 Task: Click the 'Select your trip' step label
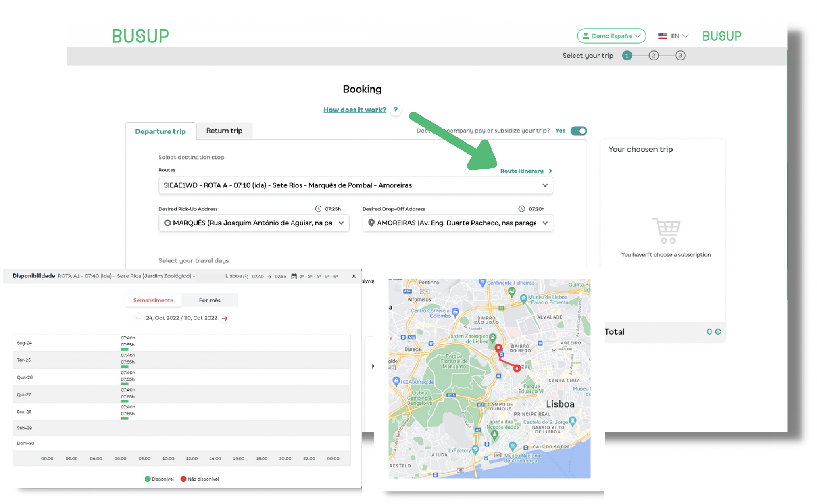point(588,56)
